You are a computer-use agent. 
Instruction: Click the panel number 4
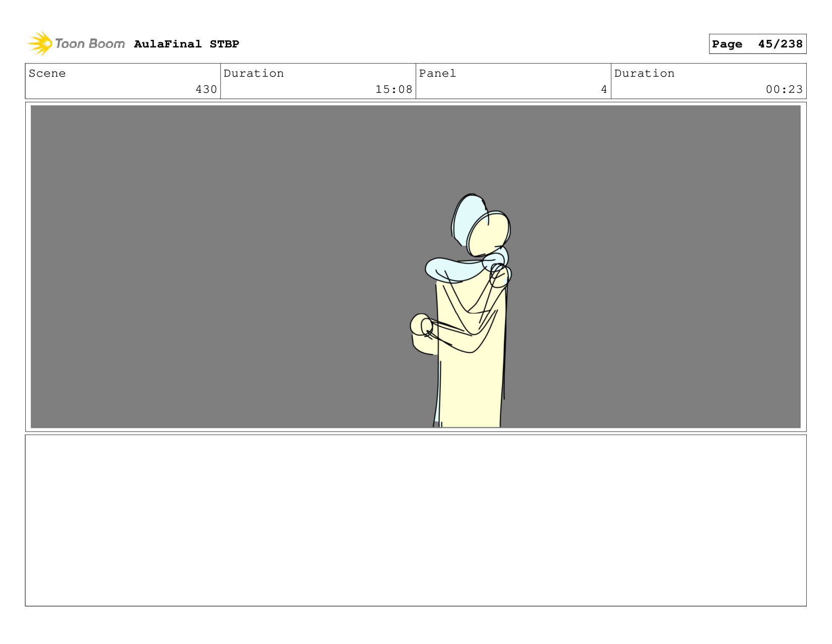(604, 89)
